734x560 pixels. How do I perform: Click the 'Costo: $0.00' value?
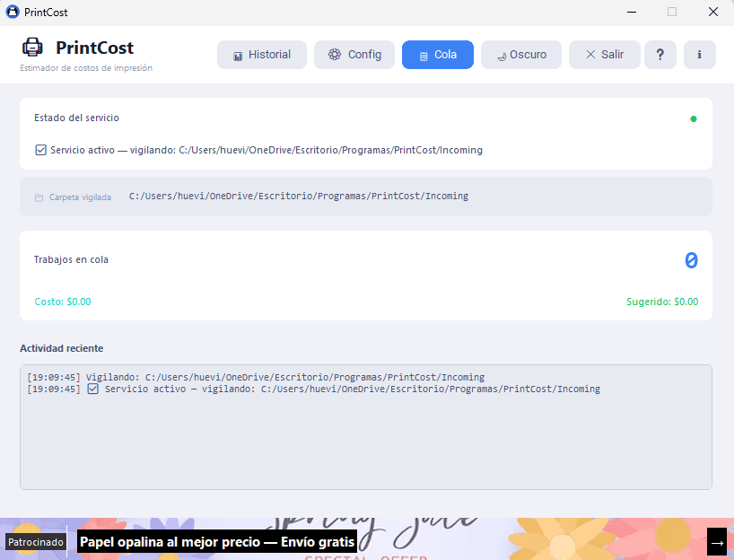pos(63,302)
